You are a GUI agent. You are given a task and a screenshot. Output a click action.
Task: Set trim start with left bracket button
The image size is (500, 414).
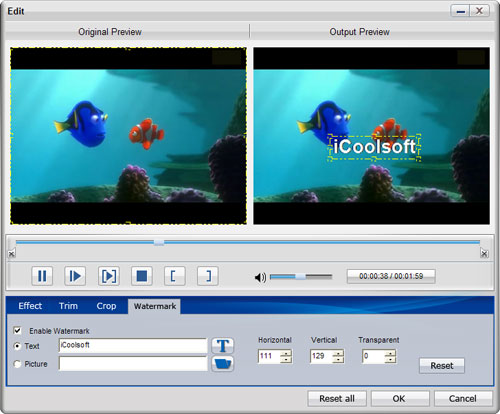[x=175, y=276]
